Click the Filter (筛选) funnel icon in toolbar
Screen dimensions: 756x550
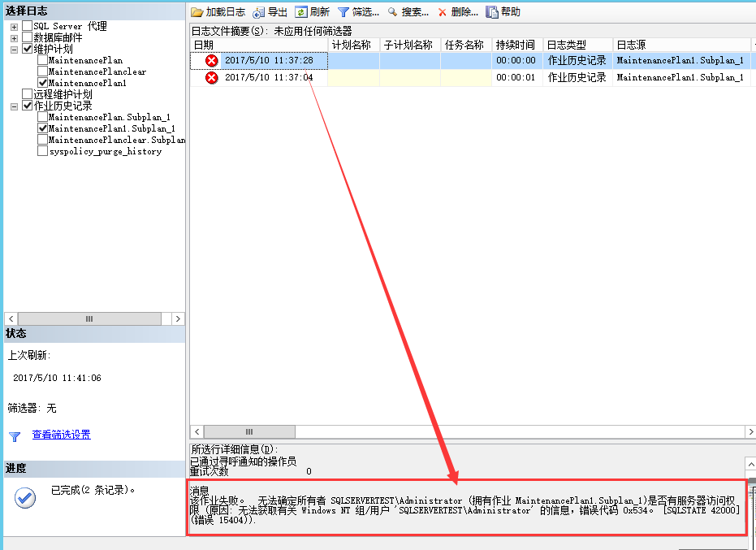[x=343, y=12]
